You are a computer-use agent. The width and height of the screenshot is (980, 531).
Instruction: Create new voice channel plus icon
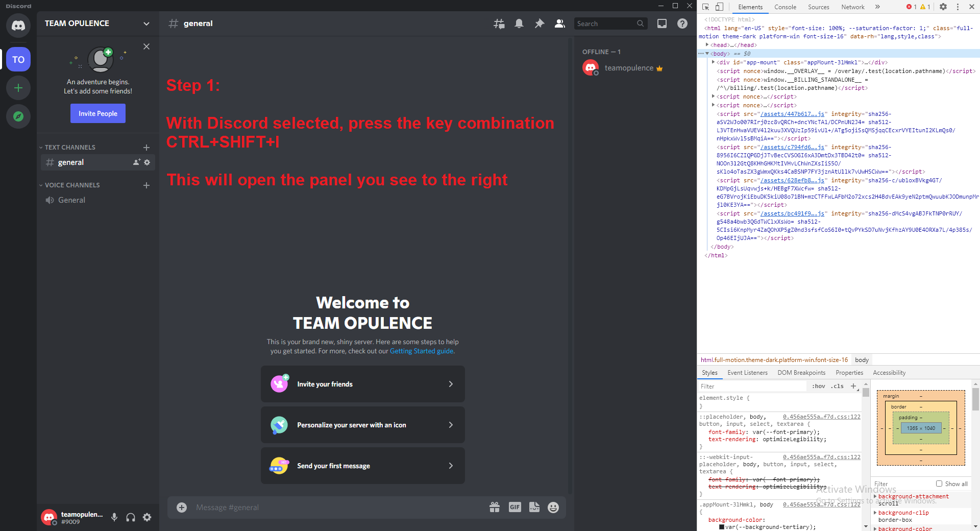coord(146,185)
